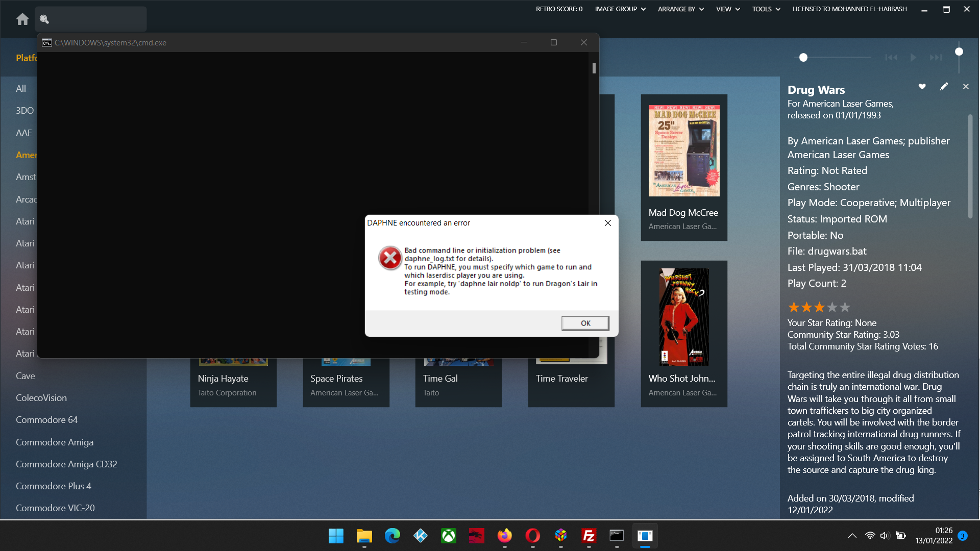This screenshot has height=551, width=980.
Task: Click cmd.exe title bar icon
Action: [47, 43]
